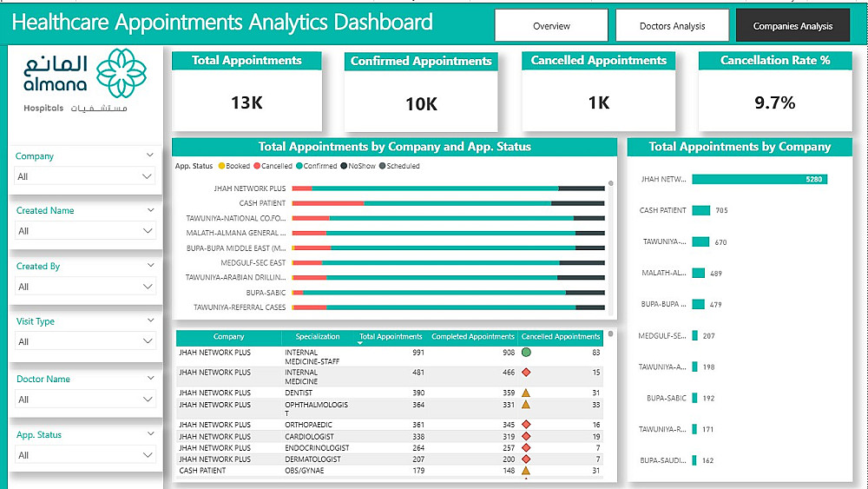Open the Created Name dropdown
This screenshot has height=489, width=868.
point(85,230)
